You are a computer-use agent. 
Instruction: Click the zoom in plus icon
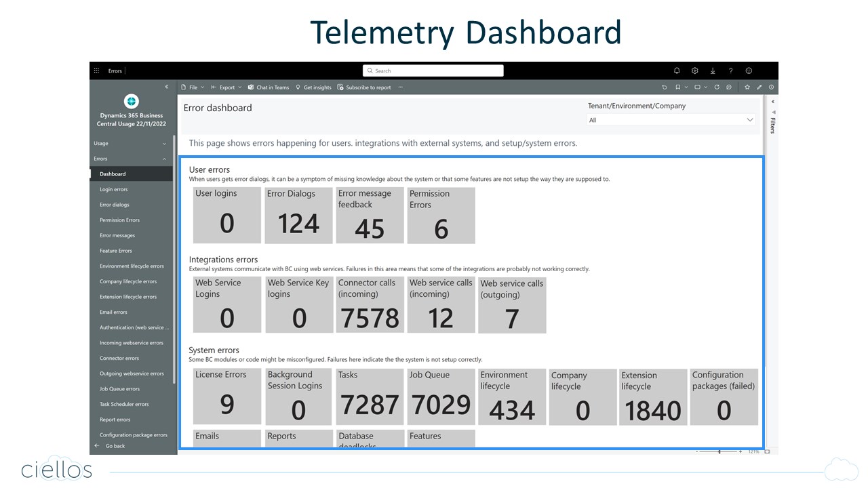coord(741,451)
